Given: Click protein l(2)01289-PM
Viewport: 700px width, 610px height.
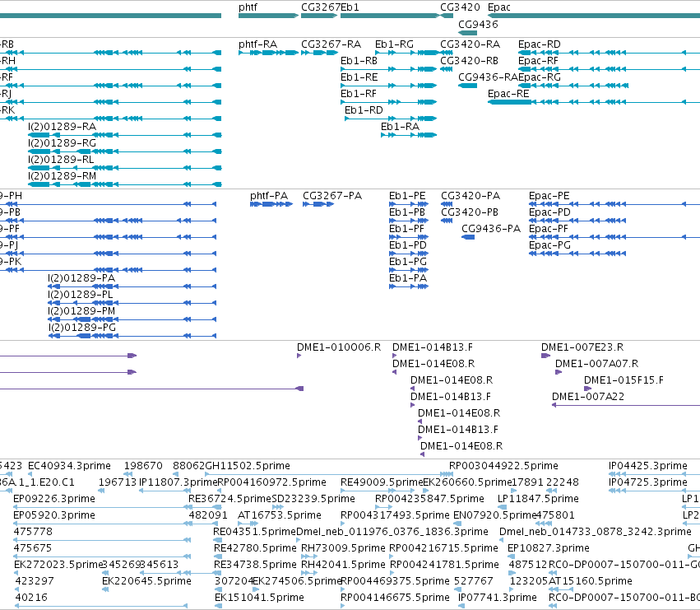Looking at the screenshot, I should coord(81,311).
